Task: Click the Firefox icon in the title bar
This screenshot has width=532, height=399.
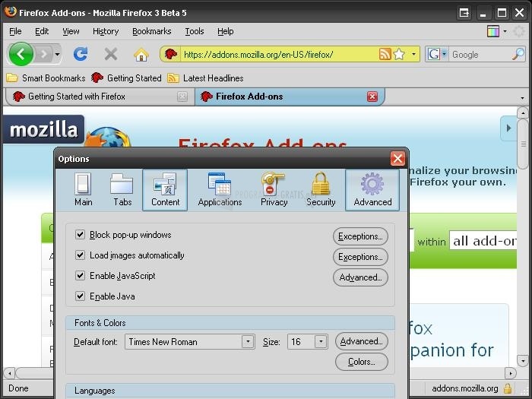Action: point(11,12)
